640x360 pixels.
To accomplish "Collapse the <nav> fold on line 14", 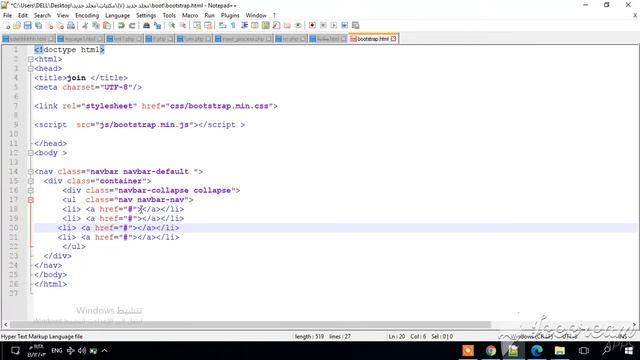I will point(31,172).
